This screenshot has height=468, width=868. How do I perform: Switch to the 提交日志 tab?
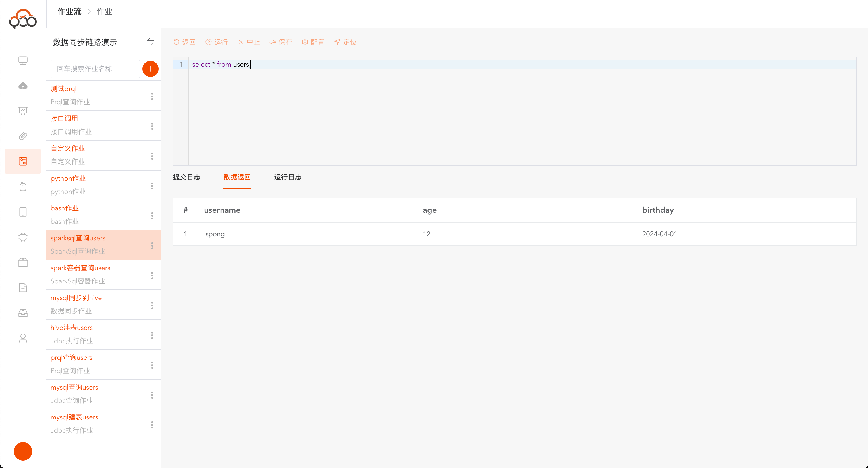click(186, 177)
